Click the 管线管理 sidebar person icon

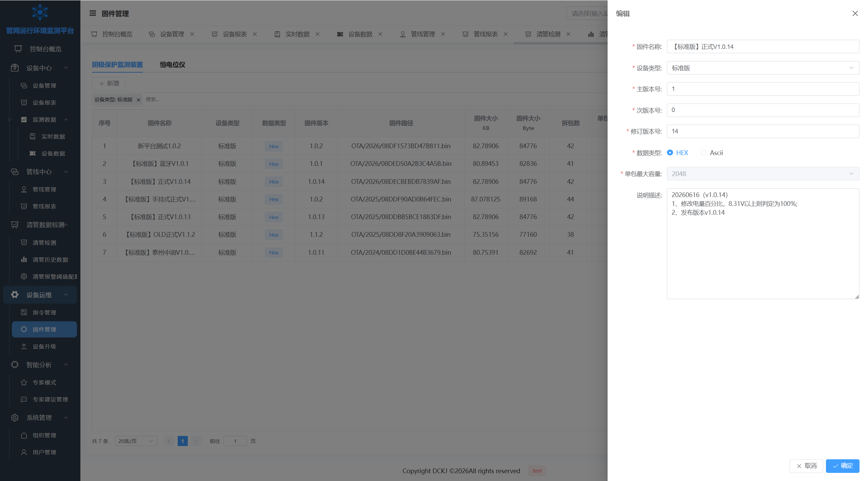(x=24, y=189)
